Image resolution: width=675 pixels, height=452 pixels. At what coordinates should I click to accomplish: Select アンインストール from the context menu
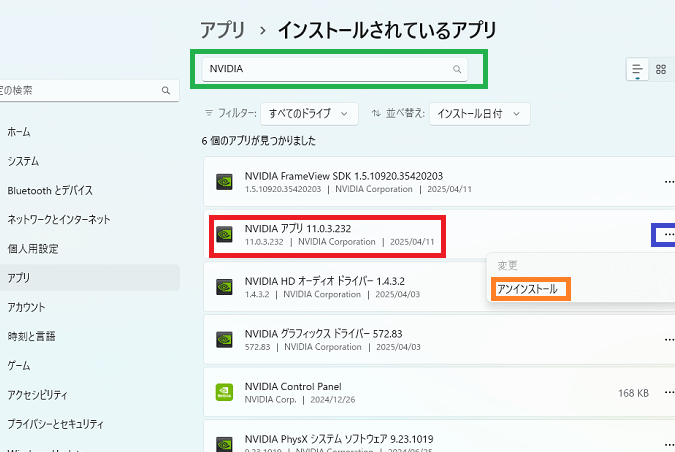pyautogui.click(x=532, y=289)
